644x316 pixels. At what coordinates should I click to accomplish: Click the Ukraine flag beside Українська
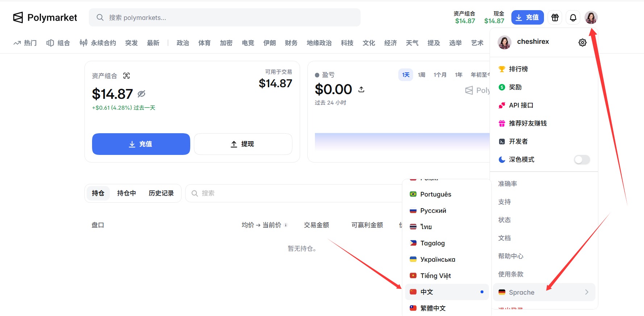(x=413, y=259)
